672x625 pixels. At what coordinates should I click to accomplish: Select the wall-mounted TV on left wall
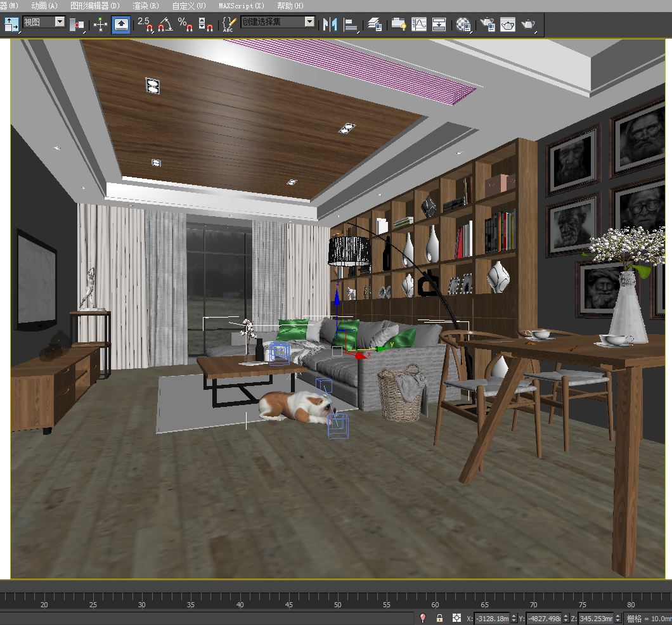coord(36,281)
